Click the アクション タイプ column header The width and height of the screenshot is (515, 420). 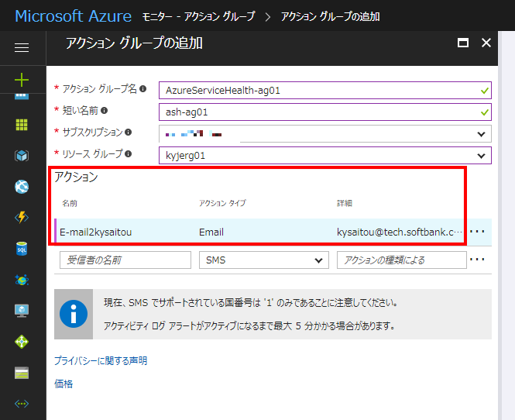[222, 204]
